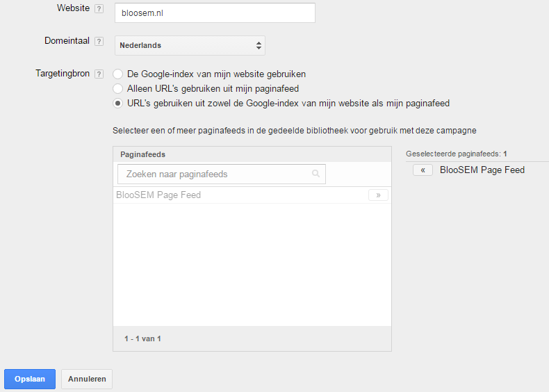Screen dimensions: 549x392
Task: Open the Domeintaal help tooltip icon
Action: (99, 42)
